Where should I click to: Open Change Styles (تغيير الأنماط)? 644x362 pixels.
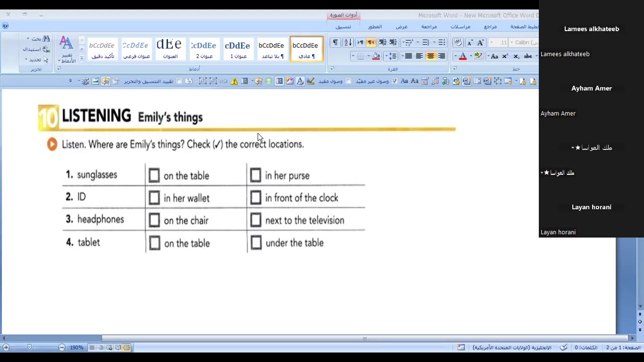[66, 49]
